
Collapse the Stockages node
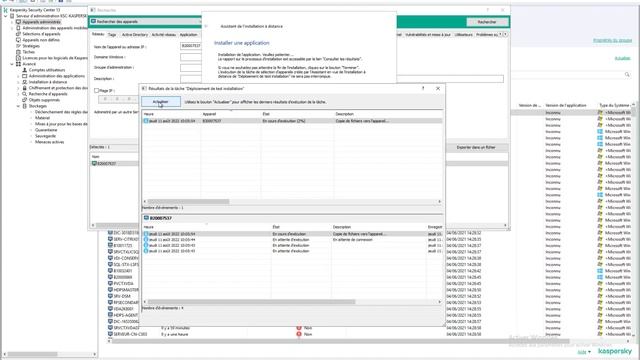tap(18, 106)
